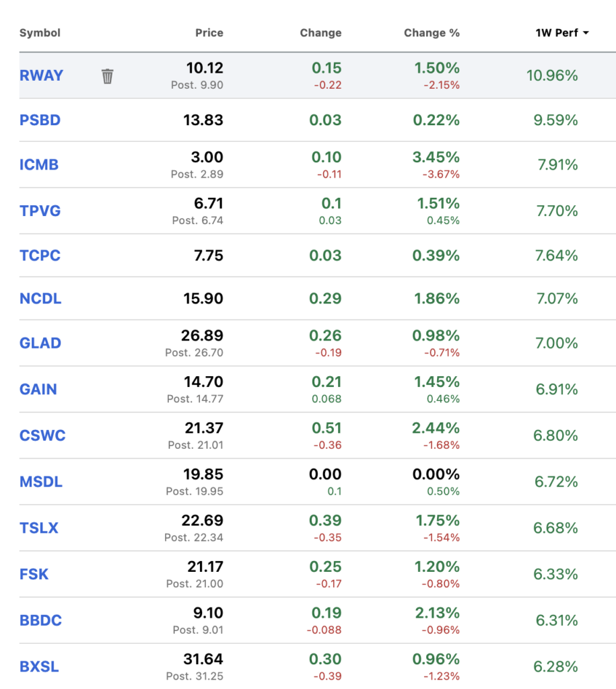
Task: Open the FSK ticker link
Action: pos(34,575)
